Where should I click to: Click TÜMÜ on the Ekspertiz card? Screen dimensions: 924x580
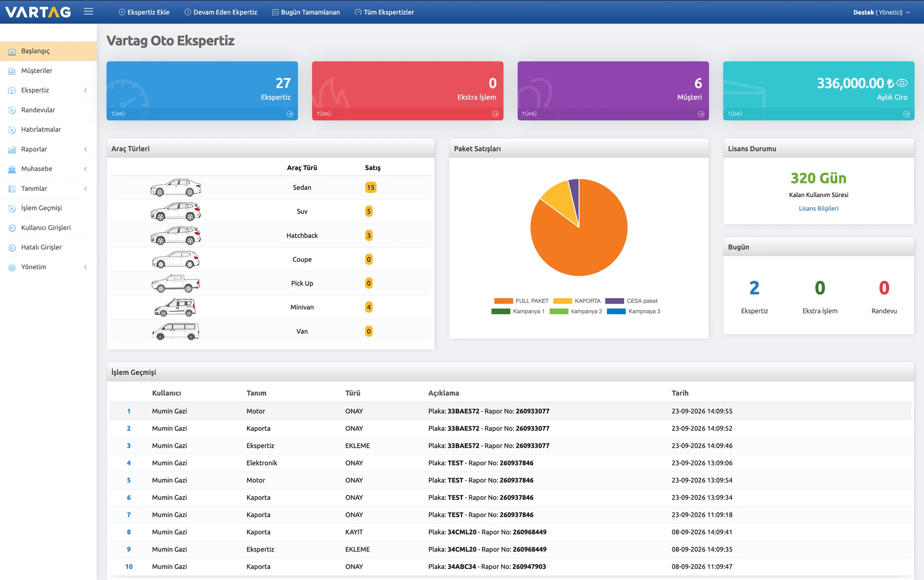tap(118, 114)
